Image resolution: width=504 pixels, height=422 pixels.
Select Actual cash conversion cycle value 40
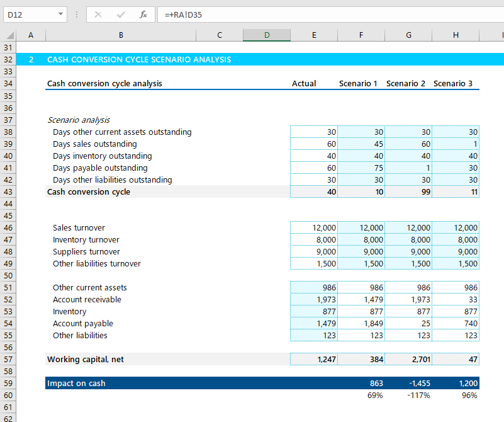click(x=314, y=192)
